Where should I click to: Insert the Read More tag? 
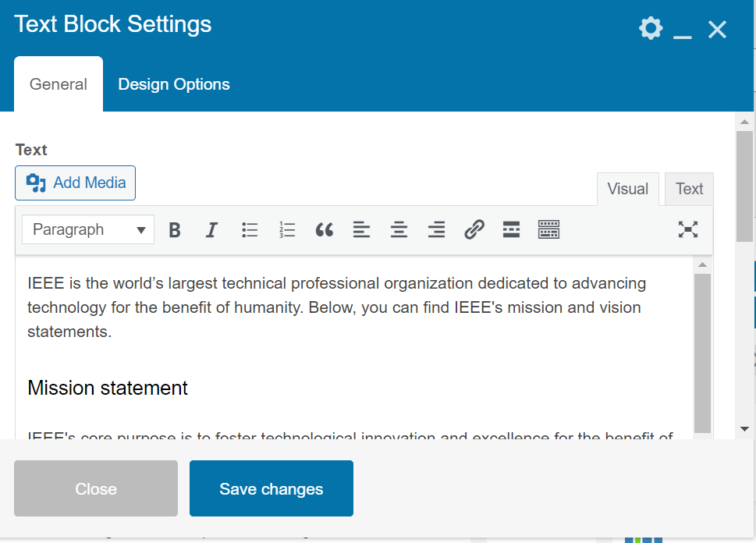(511, 229)
